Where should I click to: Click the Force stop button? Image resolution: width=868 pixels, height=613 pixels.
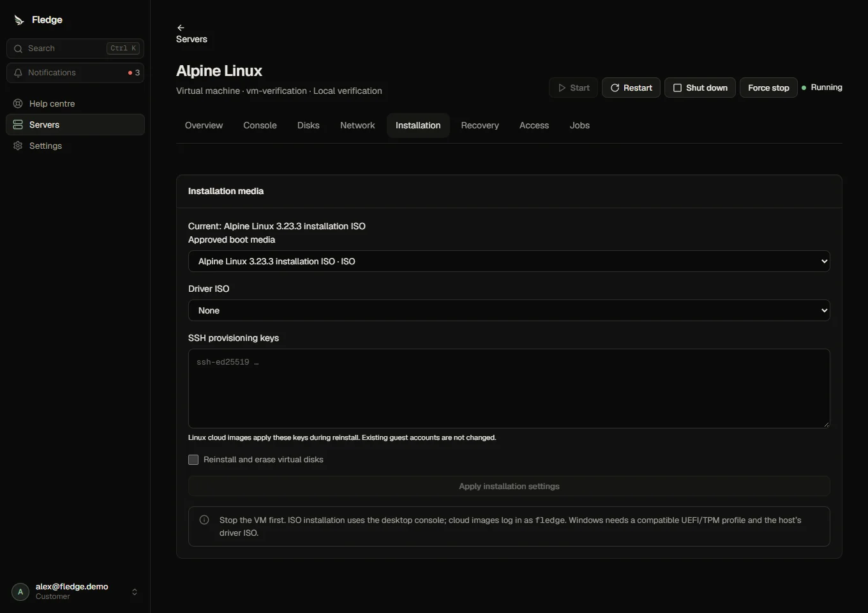[768, 88]
